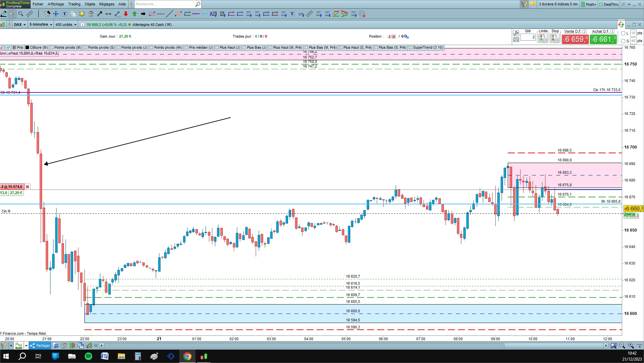
Task: Select the text T tool in toolbar
Action: pyautogui.click(x=65, y=14)
